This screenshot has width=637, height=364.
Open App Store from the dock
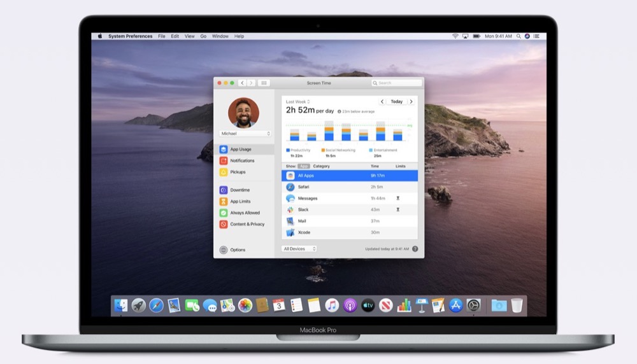456,305
